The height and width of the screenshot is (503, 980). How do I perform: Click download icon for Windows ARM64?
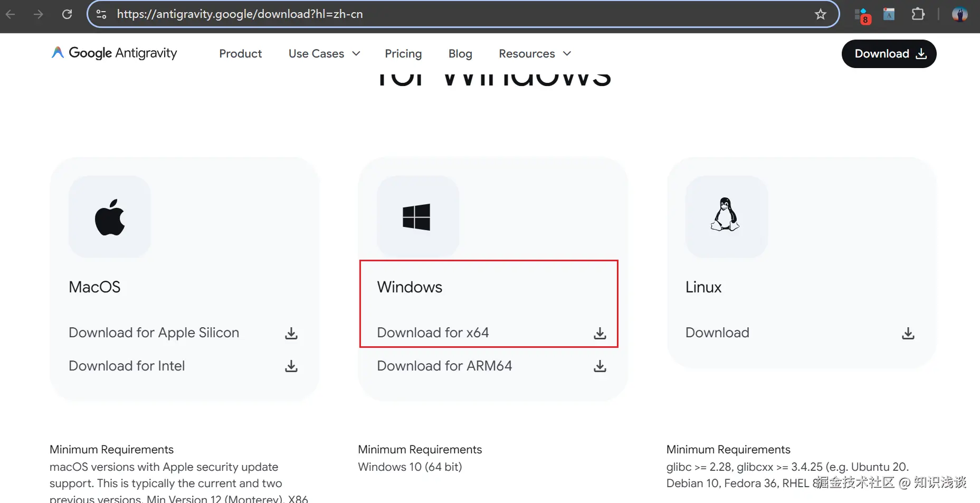(600, 366)
